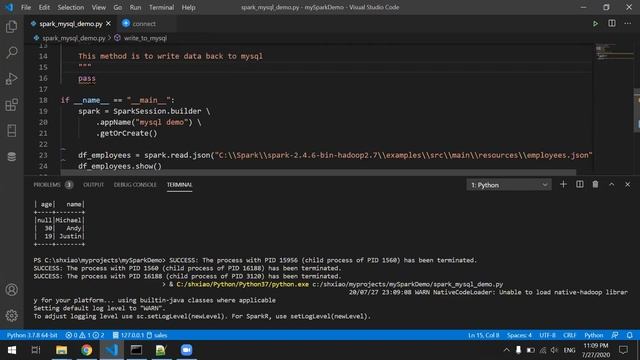
Task: Open the Help menu
Action: click(x=188, y=7)
